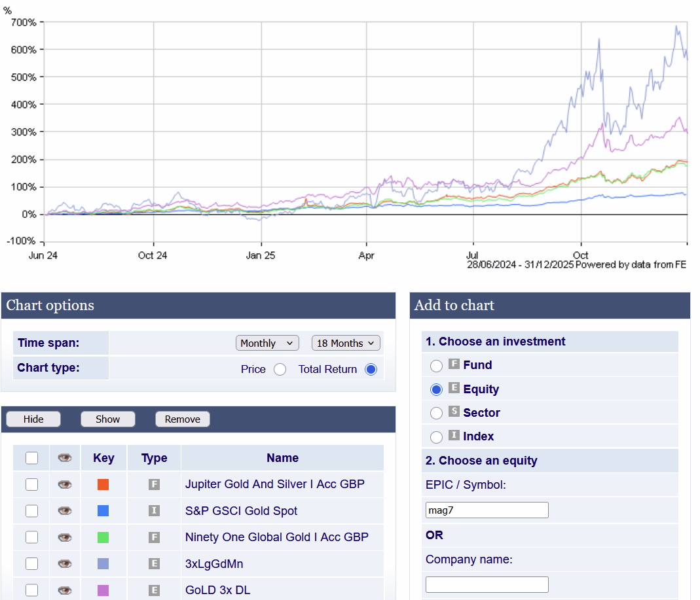Tick the checkbox for Jupiter Gold And Silver

coord(31,484)
